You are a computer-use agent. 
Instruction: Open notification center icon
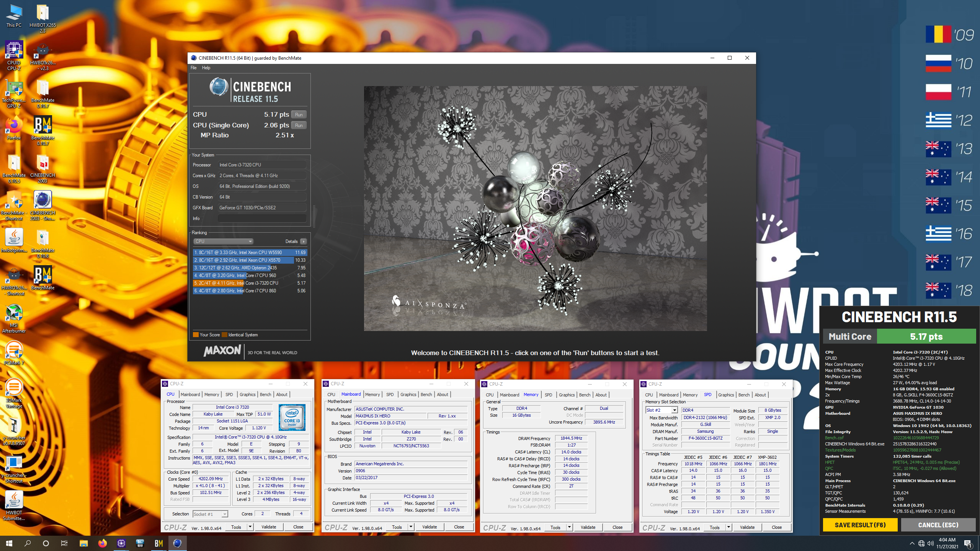968,543
